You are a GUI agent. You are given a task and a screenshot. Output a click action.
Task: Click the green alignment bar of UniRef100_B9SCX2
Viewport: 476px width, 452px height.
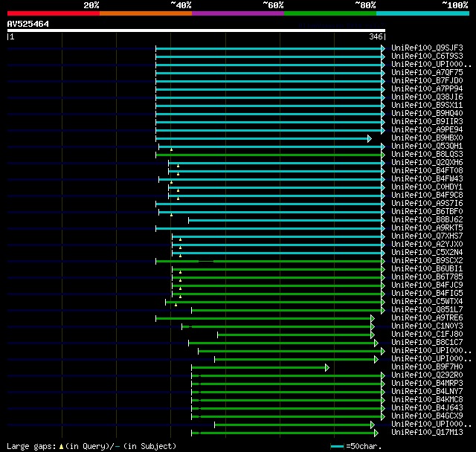(x=268, y=261)
